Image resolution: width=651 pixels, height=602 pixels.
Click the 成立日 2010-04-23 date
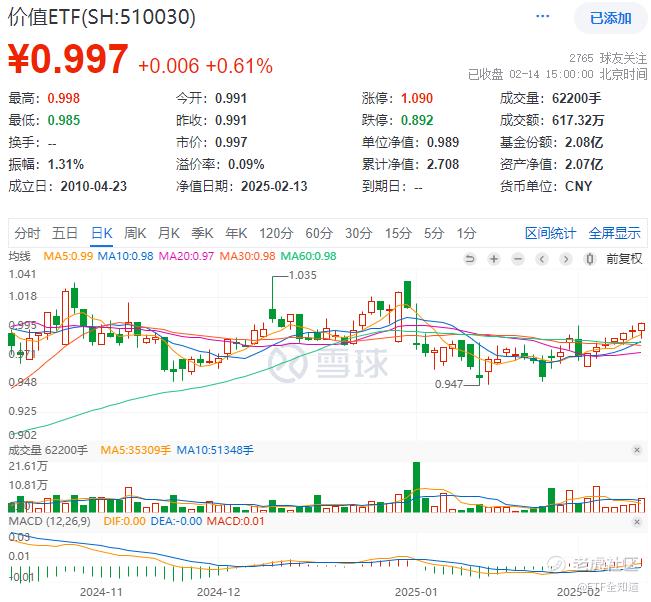pyautogui.click(x=93, y=186)
